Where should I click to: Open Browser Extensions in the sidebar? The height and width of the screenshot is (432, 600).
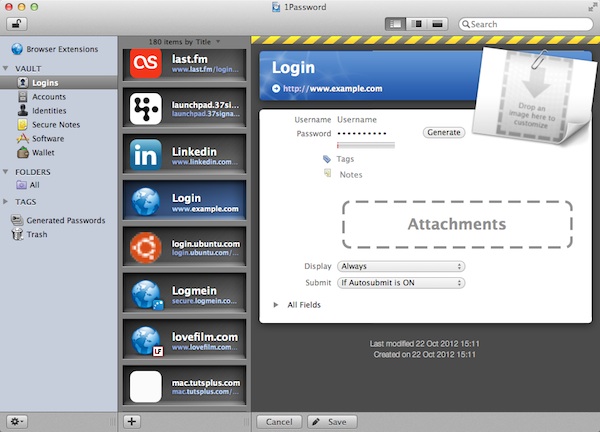pos(55,49)
